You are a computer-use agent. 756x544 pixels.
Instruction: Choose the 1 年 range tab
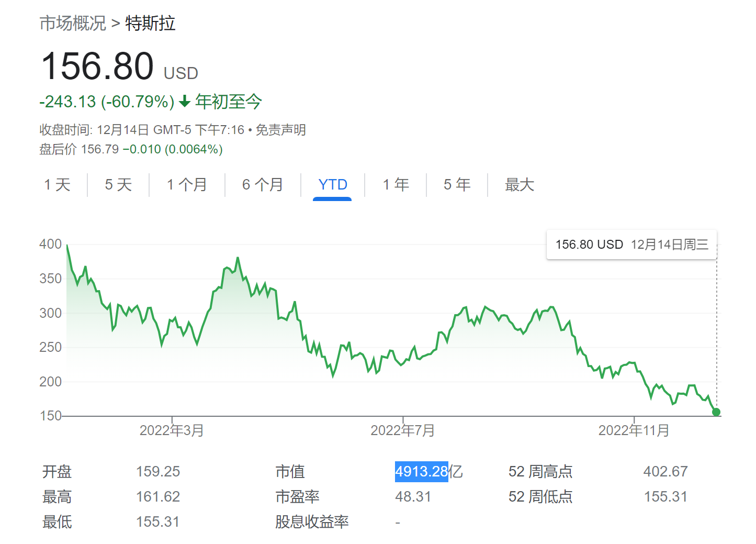(396, 185)
